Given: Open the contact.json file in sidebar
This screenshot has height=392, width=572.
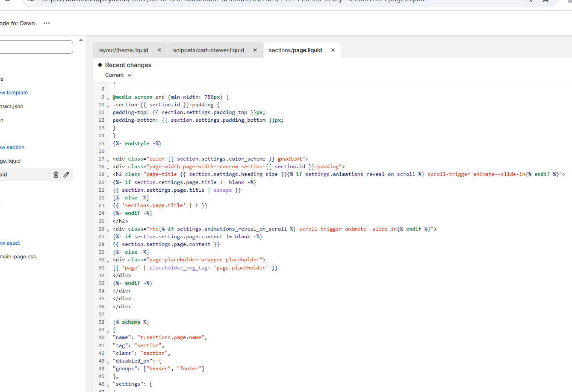Looking at the screenshot, I should coord(12,106).
